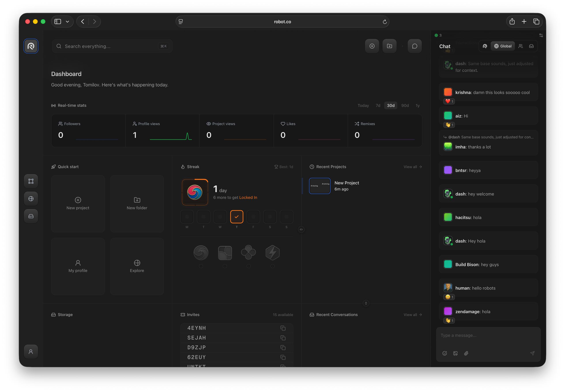This screenshot has height=392, width=565.
Task: Toggle wave reaction on zendamage's message
Action: click(449, 320)
